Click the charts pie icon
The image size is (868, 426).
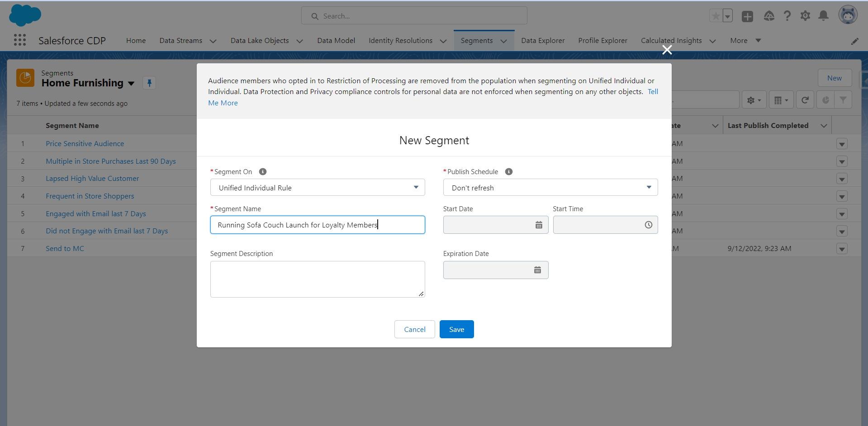825,100
